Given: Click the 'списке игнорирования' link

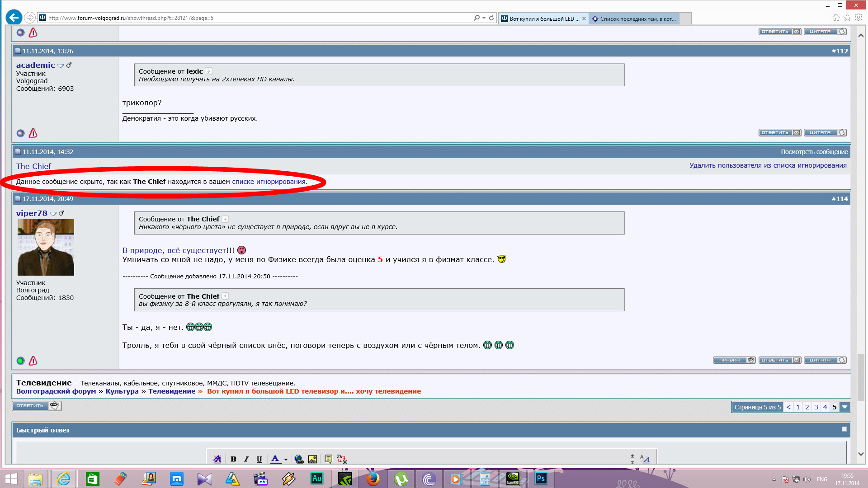Looking at the screenshot, I should click(x=269, y=182).
